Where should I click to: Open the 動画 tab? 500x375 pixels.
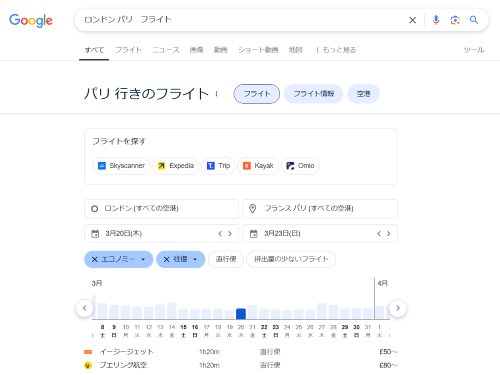(220, 50)
